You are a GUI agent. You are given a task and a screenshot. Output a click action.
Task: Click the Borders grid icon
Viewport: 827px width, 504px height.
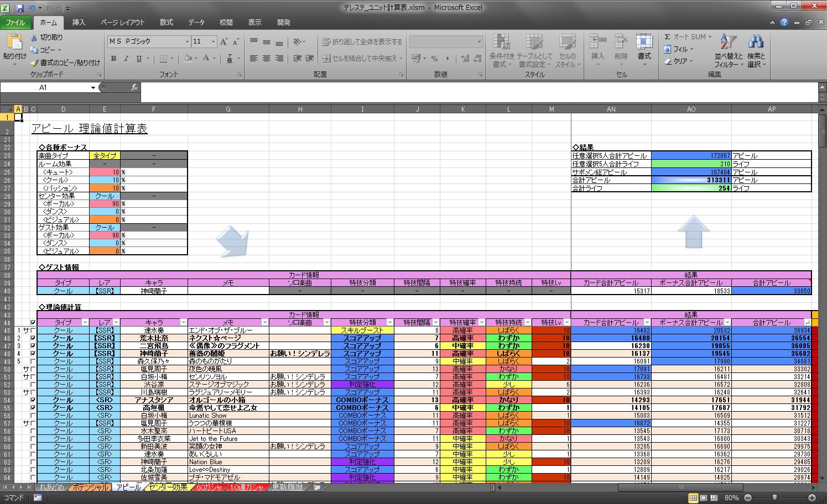pyautogui.click(x=163, y=59)
